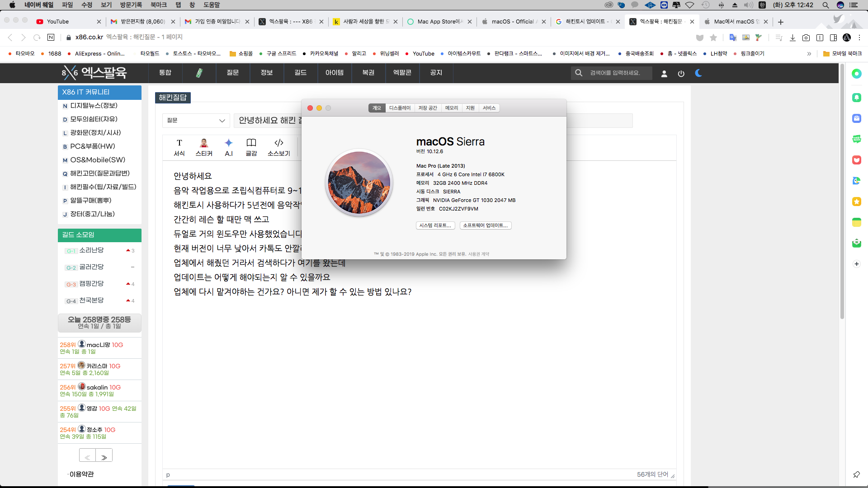Screen dimensions: 868x488
Task: Click the 소프트웨어 업데이트... button
Action: point(486,225)
